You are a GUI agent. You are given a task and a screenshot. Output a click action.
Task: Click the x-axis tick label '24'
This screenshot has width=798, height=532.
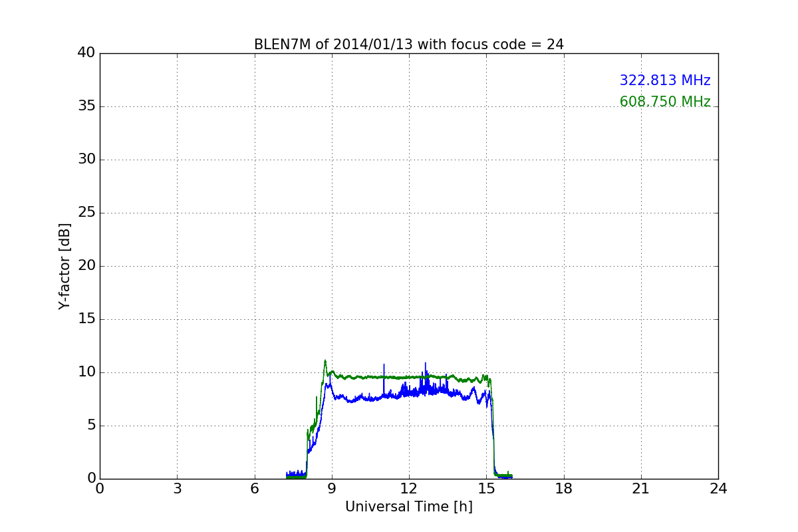coord(718,489)
